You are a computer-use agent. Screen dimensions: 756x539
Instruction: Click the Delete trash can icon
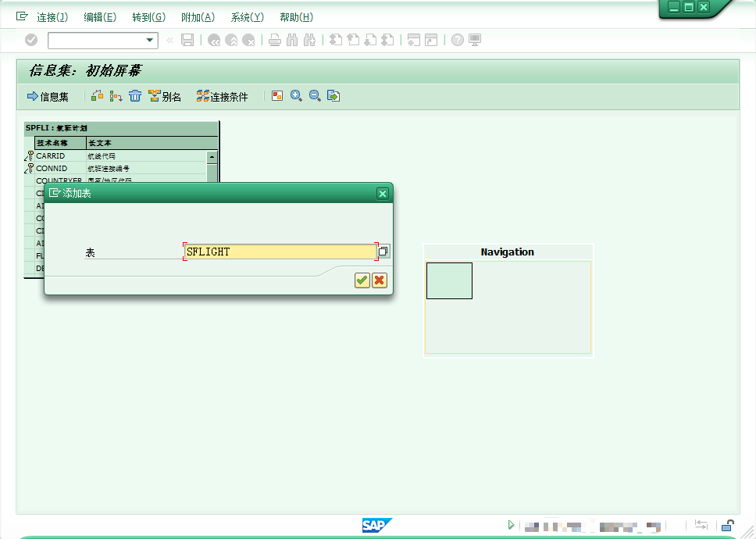point(135,96)
